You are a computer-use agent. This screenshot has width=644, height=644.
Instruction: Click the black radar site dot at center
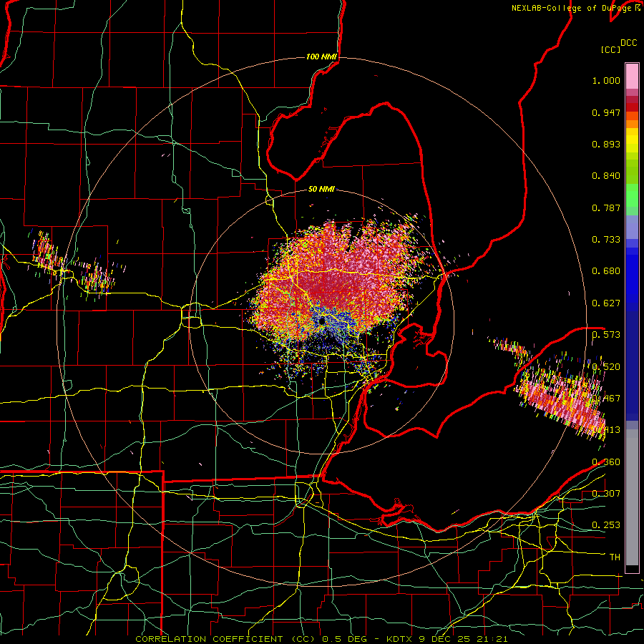pos(322,321)
